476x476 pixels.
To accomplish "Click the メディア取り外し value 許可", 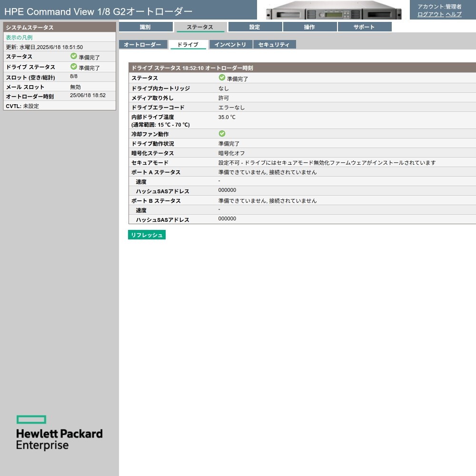I will tap(224, 98).
